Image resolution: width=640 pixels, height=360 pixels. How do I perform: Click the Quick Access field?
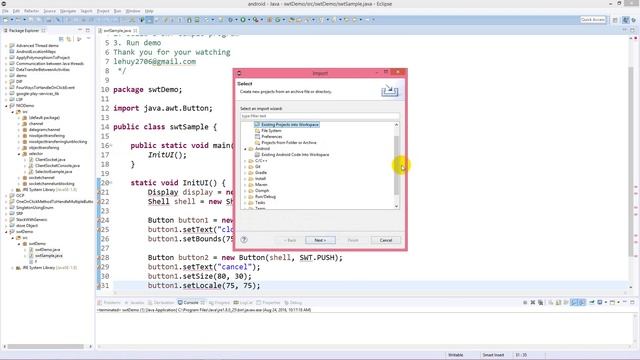[593, 20]
